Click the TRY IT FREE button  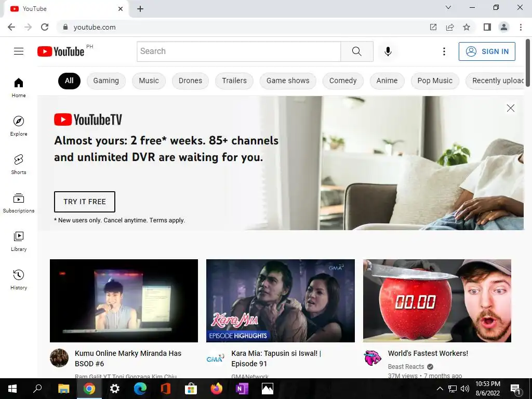[x=85, y=202]
